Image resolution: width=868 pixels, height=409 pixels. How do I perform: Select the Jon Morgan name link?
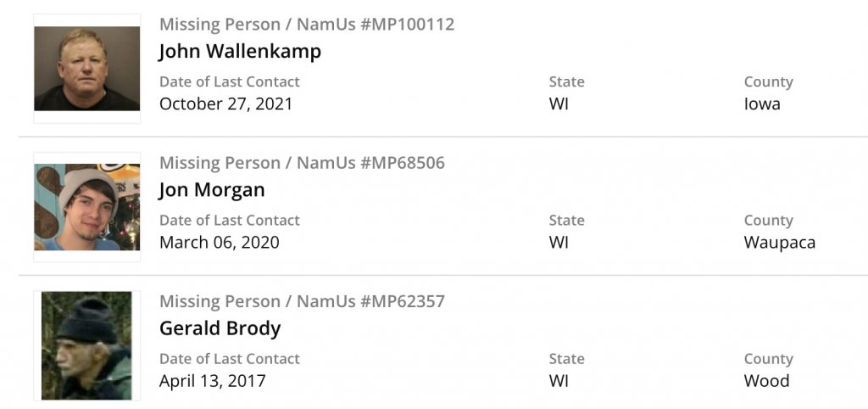pyautogui.click(x=212, y=189)
